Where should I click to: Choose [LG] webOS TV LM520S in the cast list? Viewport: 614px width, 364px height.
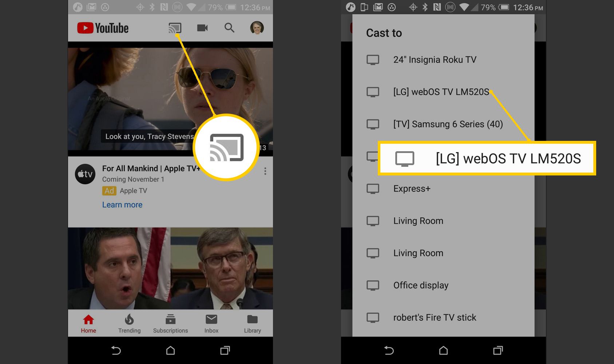click(443, 92)
